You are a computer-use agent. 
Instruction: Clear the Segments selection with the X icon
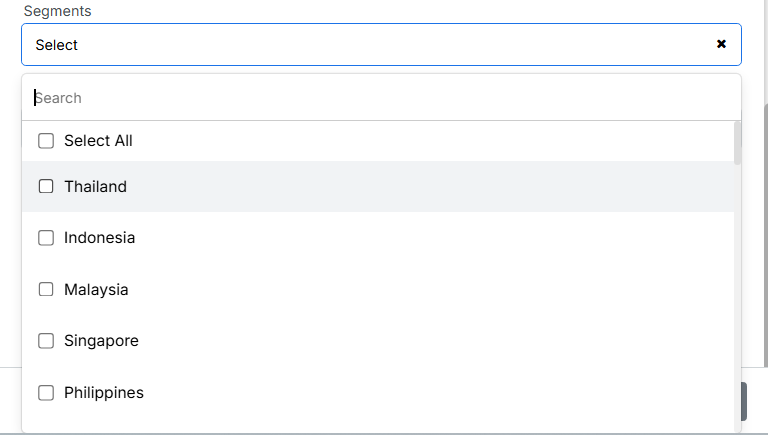pyautogui.click(x=721, y=44)
